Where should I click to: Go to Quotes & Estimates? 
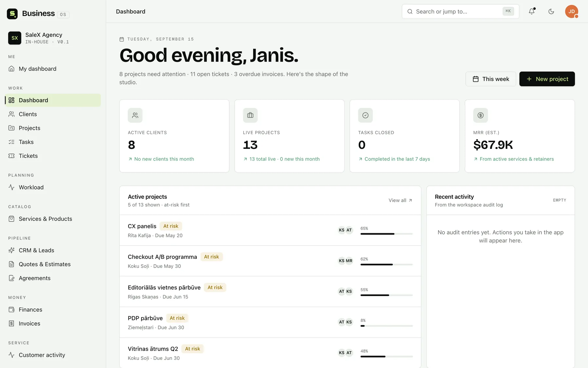click(x=53, y=264)
